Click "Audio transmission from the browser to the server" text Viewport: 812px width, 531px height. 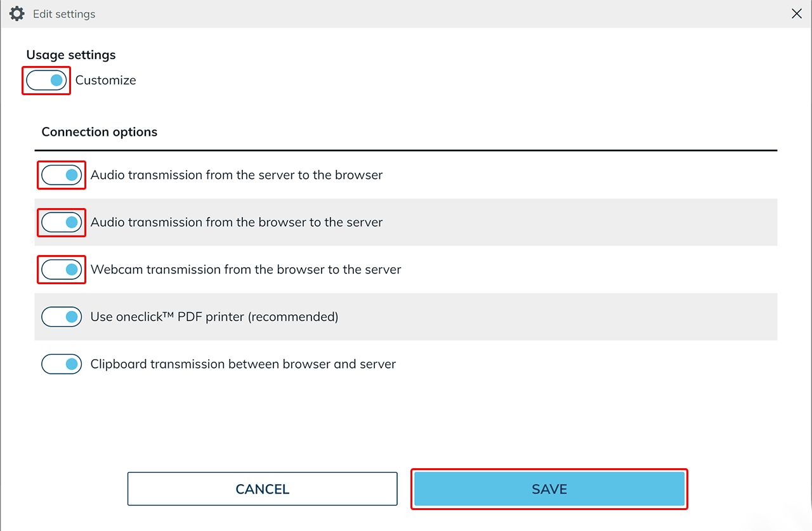click(x=236, y=222)
